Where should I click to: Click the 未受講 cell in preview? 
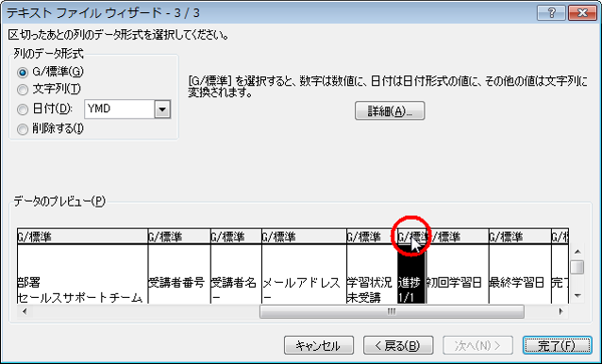[363, 297]
